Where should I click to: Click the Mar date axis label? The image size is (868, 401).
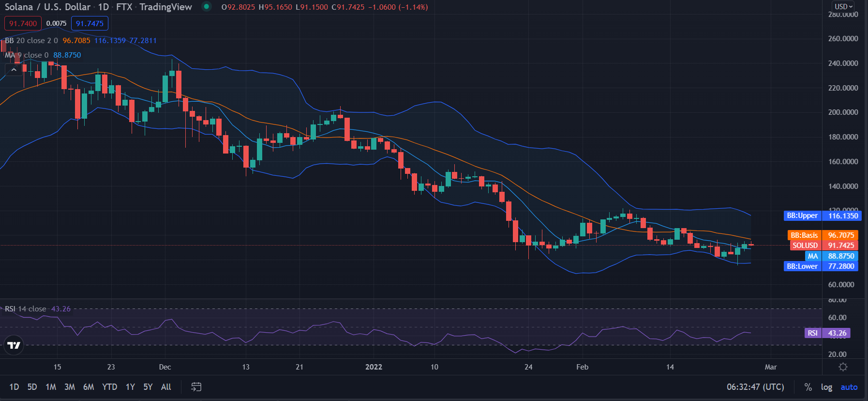[x=771, y=367]
